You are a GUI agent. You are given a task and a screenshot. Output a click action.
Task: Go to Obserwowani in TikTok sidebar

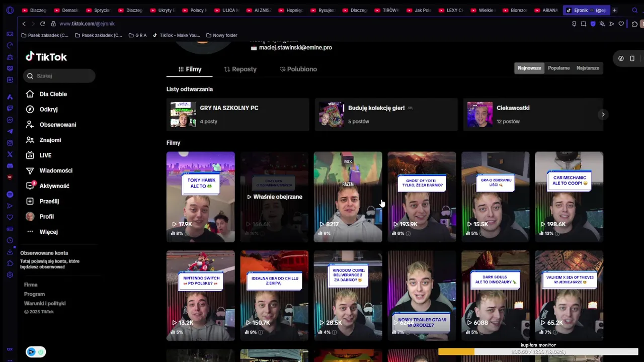click(x=51, y=125)
